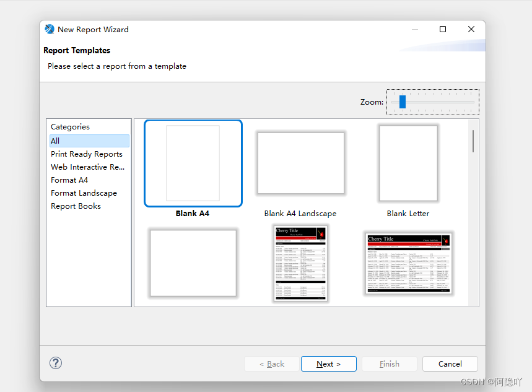Image resolution: width=532 pixels, height=392 pixels.
Task: Click the Finish button
Action: coord(389,364)
